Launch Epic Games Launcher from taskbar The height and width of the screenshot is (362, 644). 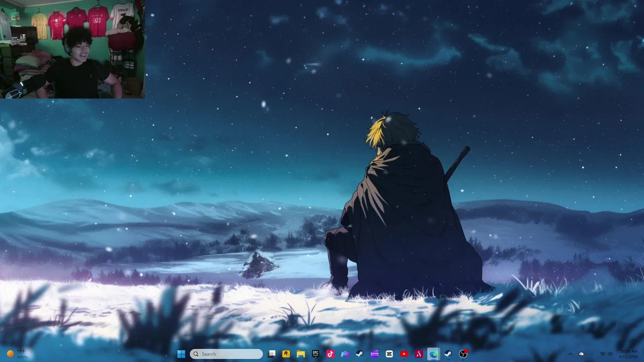pos(315,354)
